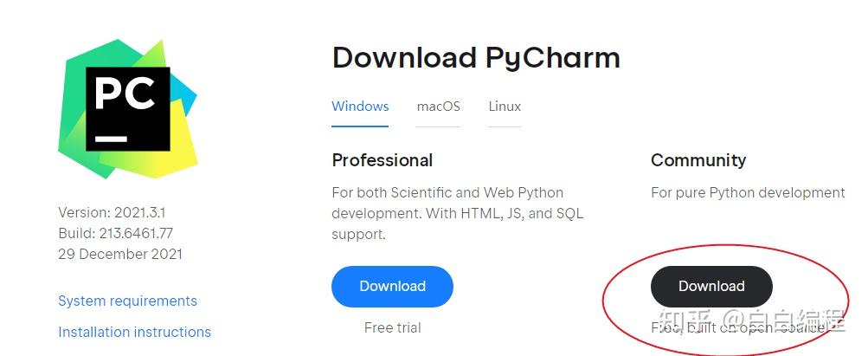The image size is (868, 356).
Task: Open the Installation instructions link
Action: click(134, 333)
